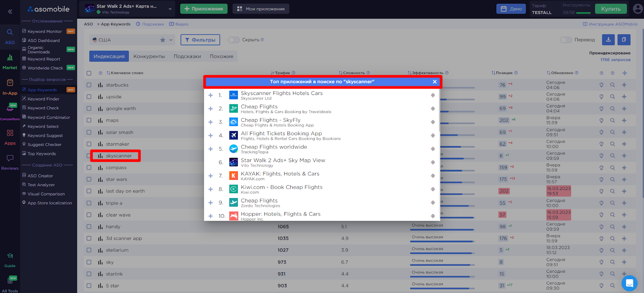The image size is (644, 293).
Task: Click location pin icon in maps row
Action: [x=601, y=120]
